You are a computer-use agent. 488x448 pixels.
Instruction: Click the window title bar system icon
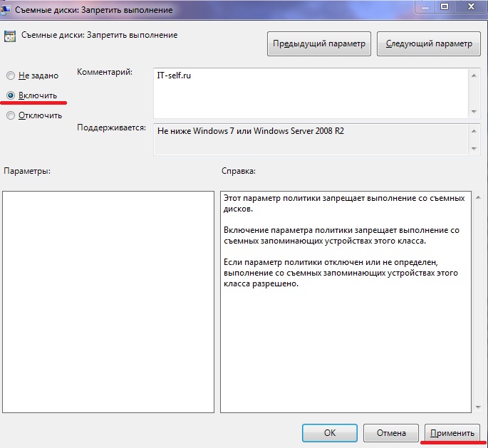[x=5, y=10]
